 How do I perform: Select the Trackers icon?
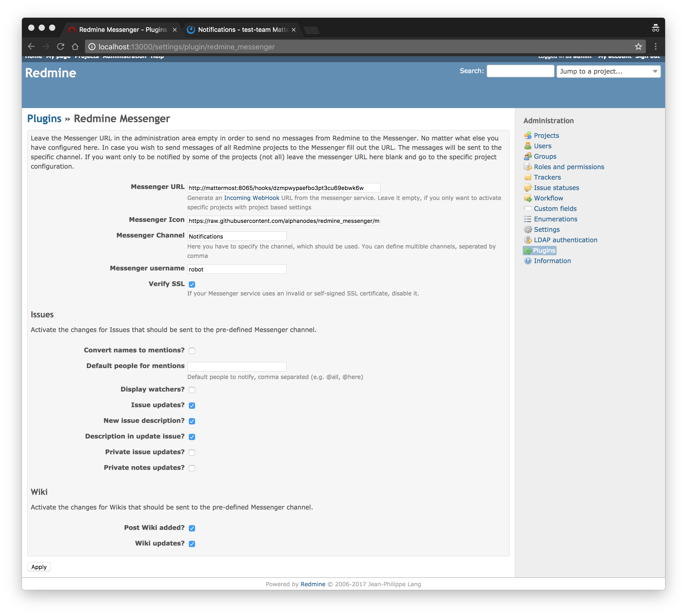click(x=528, y=177)
